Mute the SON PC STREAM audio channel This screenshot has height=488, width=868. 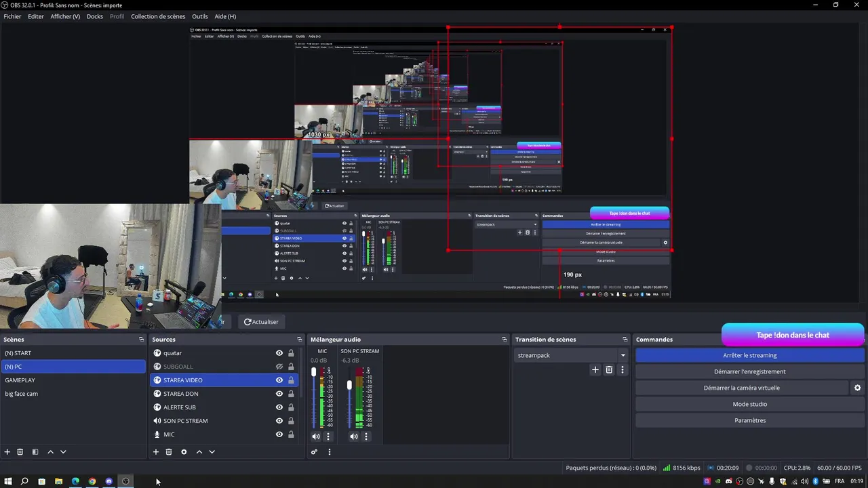pyautogui.click(x=354, y=436)
